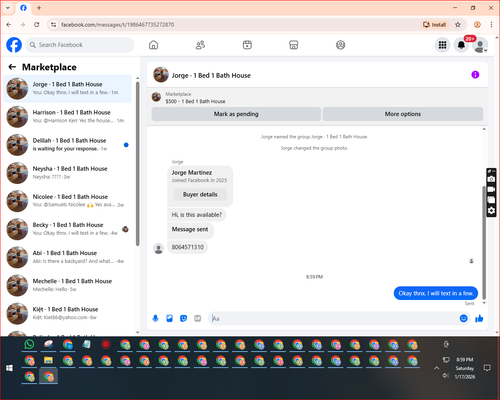This screenshot has width=500, height=400.
Task: Send a thumbs-up like
Action: 479,318
